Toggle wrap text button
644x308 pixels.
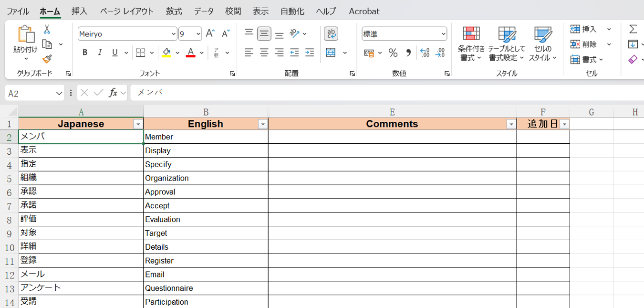coord(331,33)
